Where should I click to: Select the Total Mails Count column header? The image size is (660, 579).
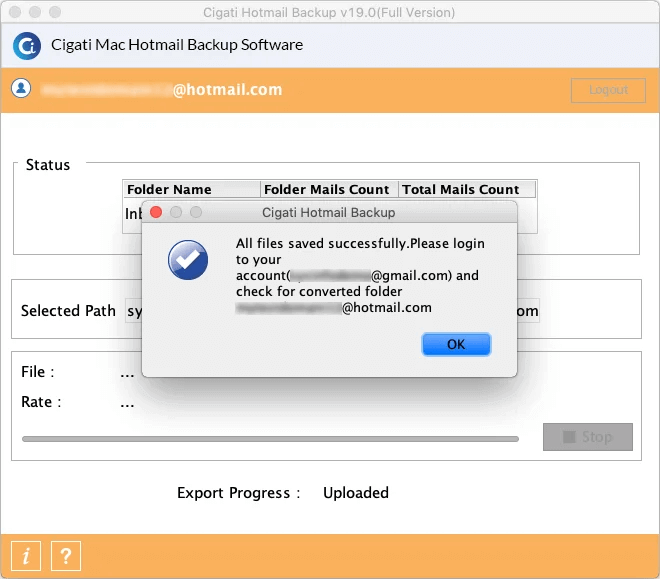pyautogui.click(x=467, y=189)
